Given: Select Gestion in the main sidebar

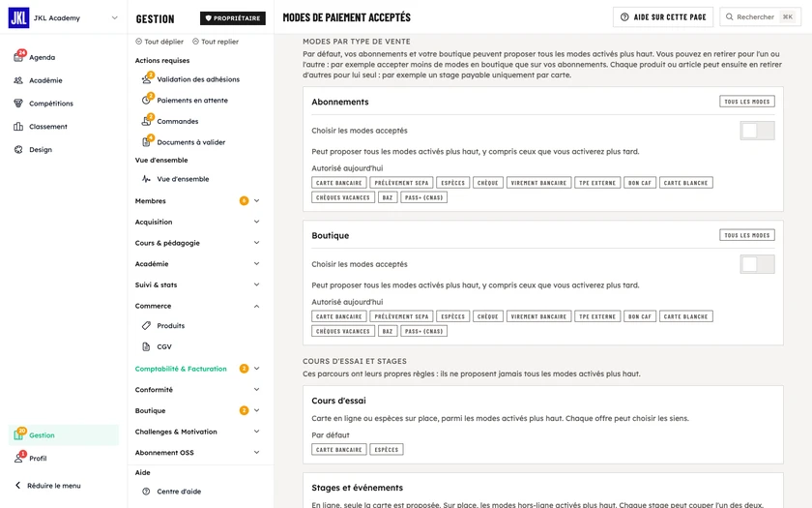Looking at the screenshot, I should (x=64, y=434).
